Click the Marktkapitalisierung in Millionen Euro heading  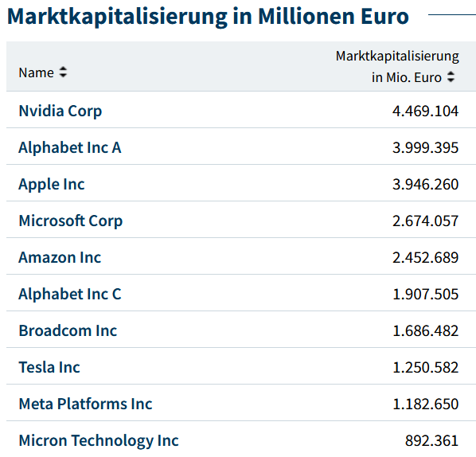[x=208, y=17]
